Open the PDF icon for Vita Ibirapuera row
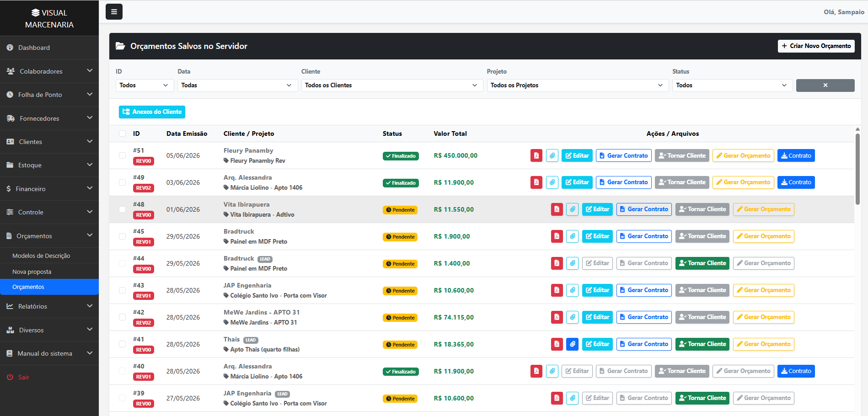 [557, 209]
